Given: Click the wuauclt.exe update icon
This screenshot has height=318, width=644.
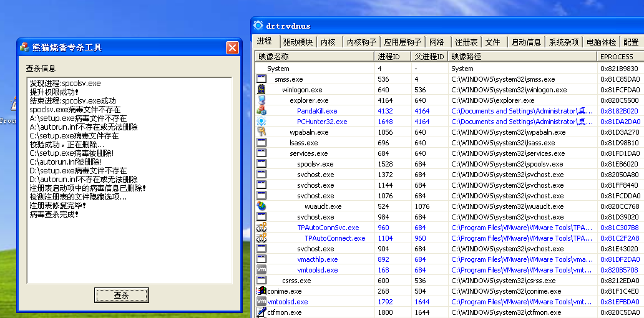Looking at the screenshot, I should tap(261, 206).
